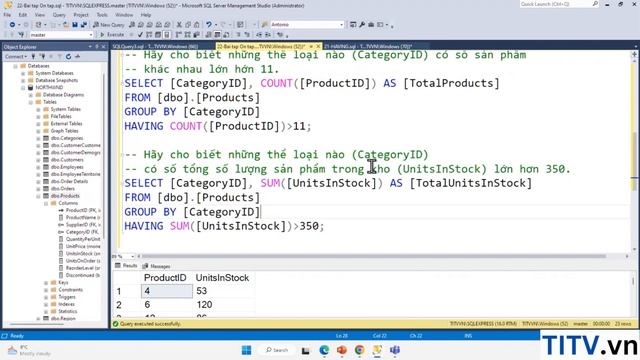Screen dimensions: 640x360
Task: Click the Execute query button
Action: click(112, 35)
